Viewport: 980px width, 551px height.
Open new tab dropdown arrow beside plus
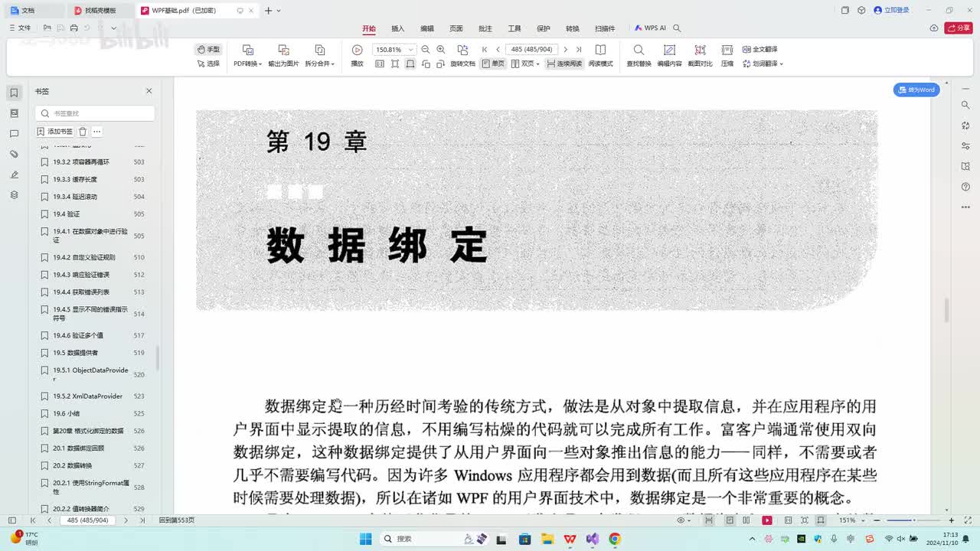click(x=278, y=11)
